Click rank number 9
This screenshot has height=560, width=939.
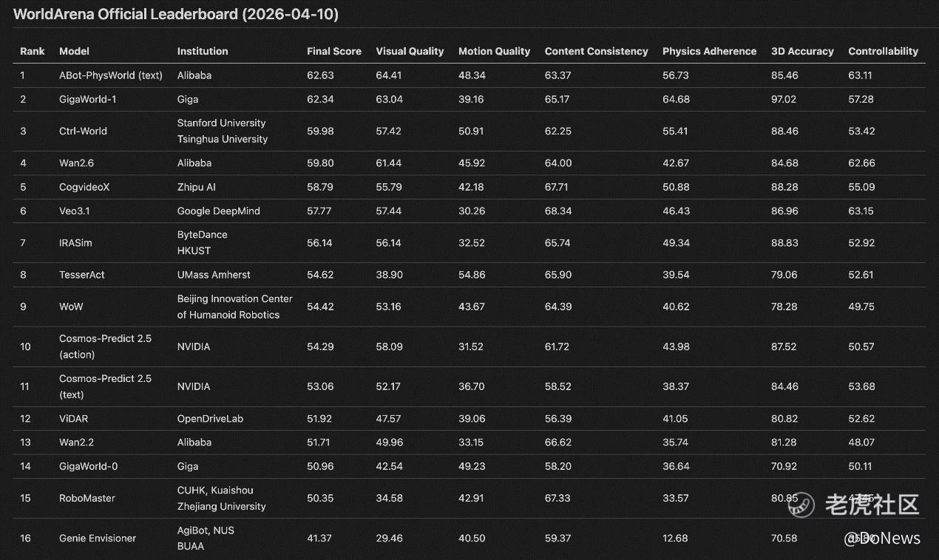tap(23, 306)
